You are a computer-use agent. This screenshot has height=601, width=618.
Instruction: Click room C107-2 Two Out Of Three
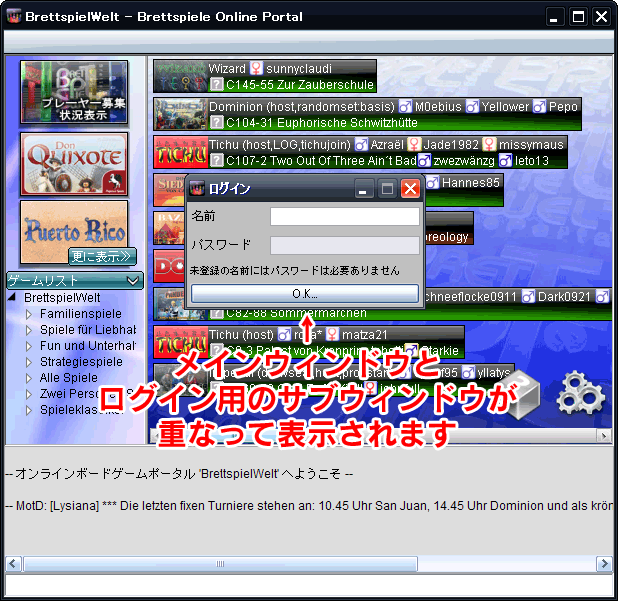pyautogui.click(x=321, y=160)
